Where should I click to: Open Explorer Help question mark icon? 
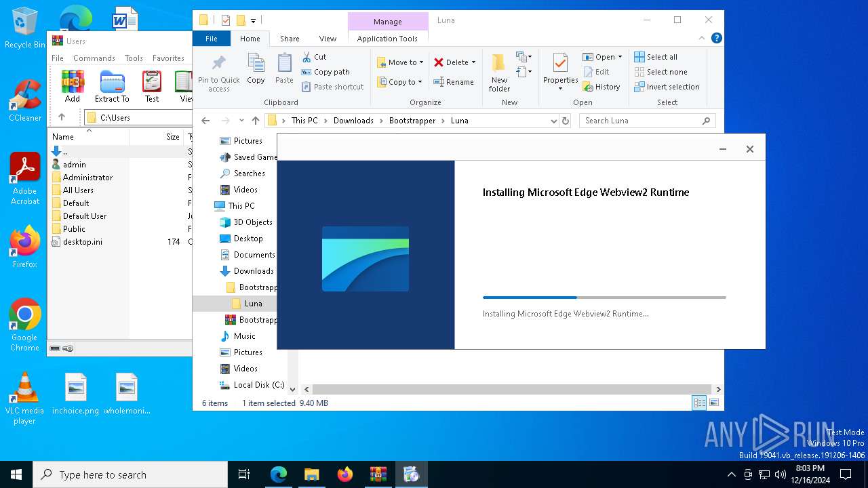click(x=716, y=39)
